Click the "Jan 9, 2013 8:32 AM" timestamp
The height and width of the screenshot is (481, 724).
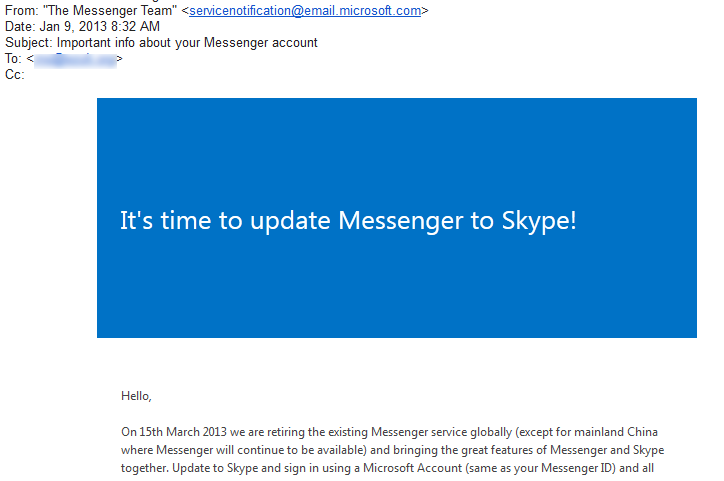[x=99, y=27]
